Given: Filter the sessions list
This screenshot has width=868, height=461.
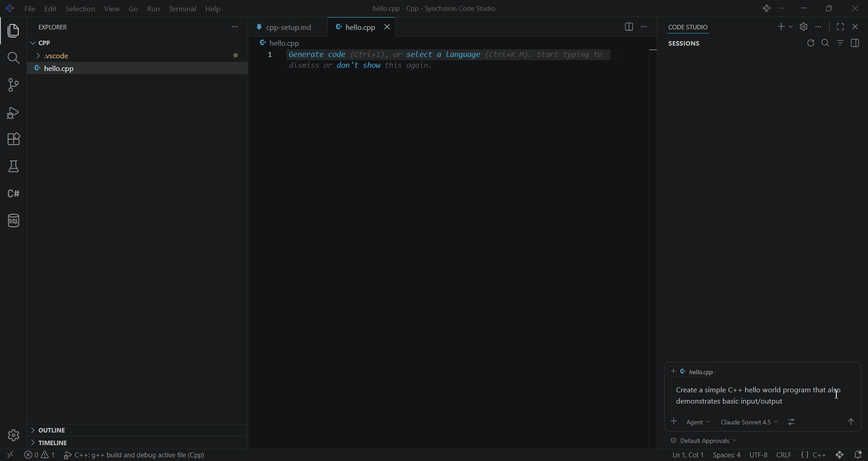Looking at the screenshot, I should 840,43.
